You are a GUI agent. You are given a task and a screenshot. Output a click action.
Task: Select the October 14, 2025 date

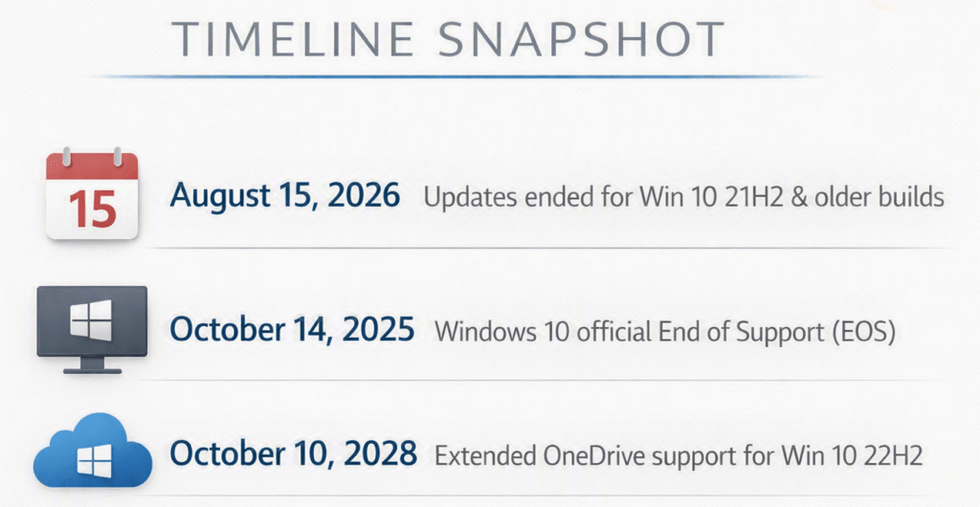pos(292,330)
